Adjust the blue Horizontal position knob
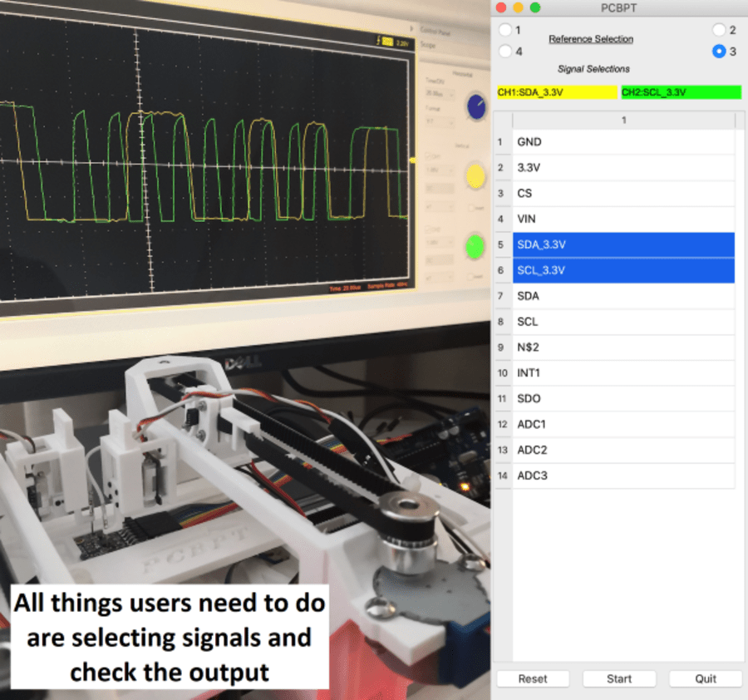Image resolution: width=748 pixels, height=700 pixels. [476, 106]
